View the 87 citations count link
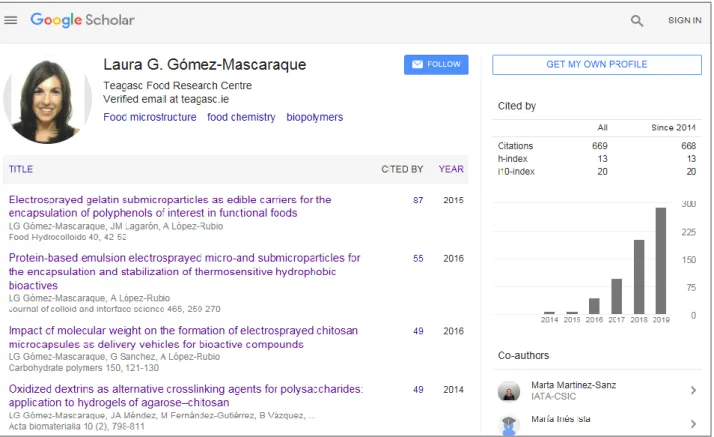Screen dimensions: 714x437 (418, 200)
